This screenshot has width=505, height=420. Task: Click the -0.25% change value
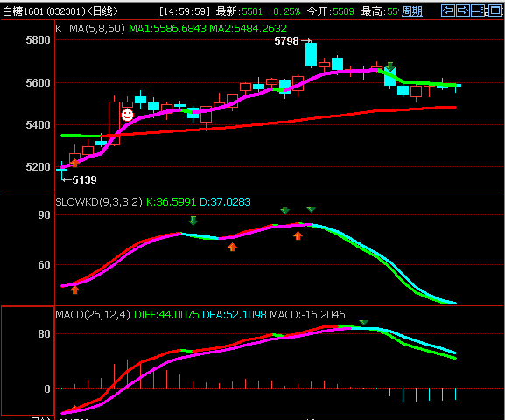point(284,11)
